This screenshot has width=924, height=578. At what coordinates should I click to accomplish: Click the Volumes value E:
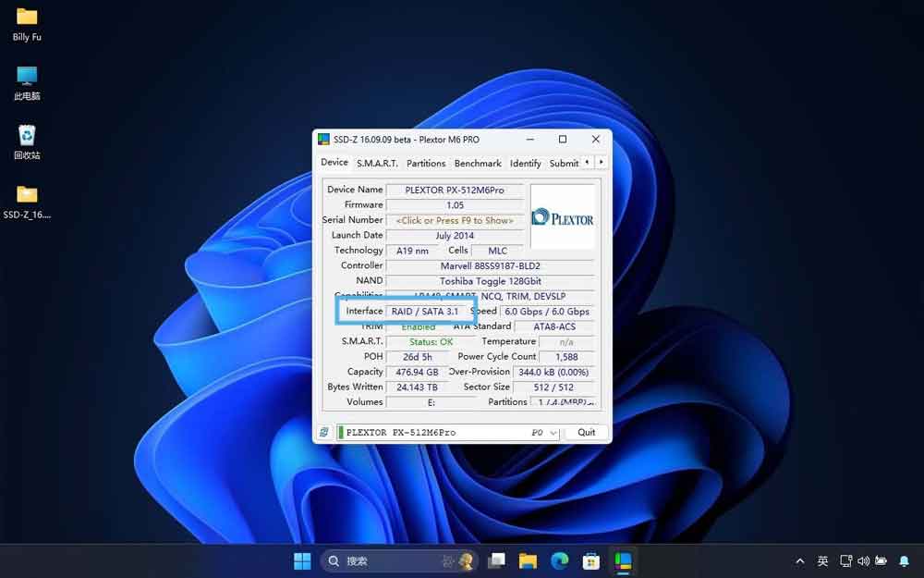pos(431,402)
